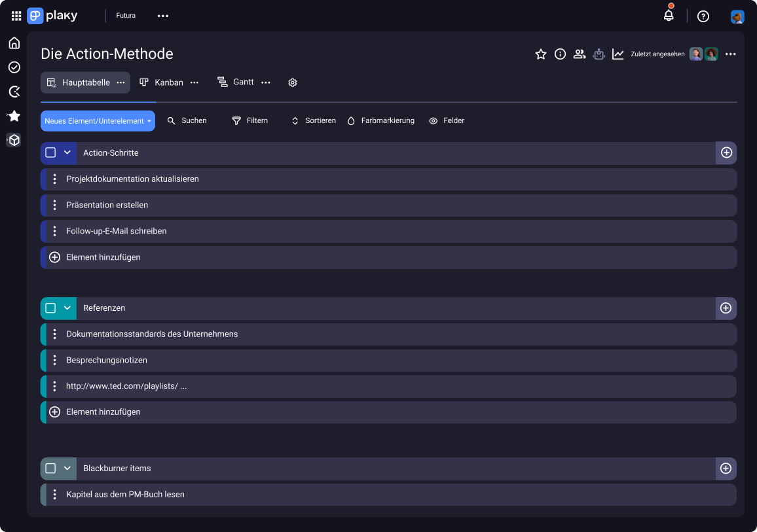Open the user profile avatar
The width and height of the screenshot is (757, 532).
click(x=737, y=16)
